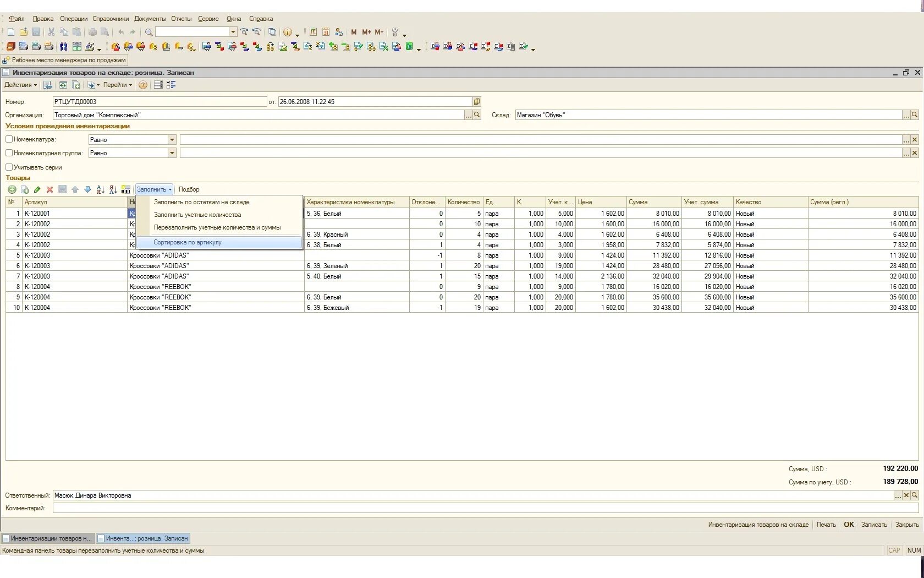Viewport: 924px width, 578px height.
Task: Click Рабочее место менеджера по продажам button
Action: (65, 60)
